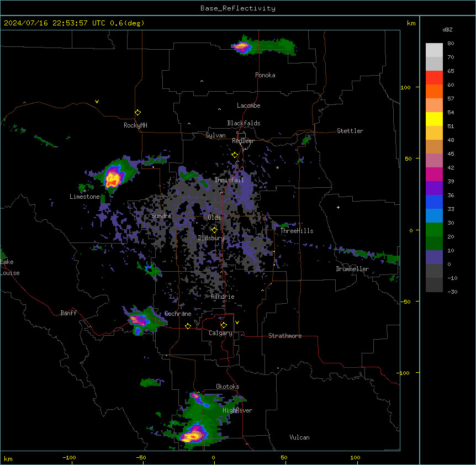
Task: Click the Vulcan label
Action: pyautogui.click(x=299, y=437)
